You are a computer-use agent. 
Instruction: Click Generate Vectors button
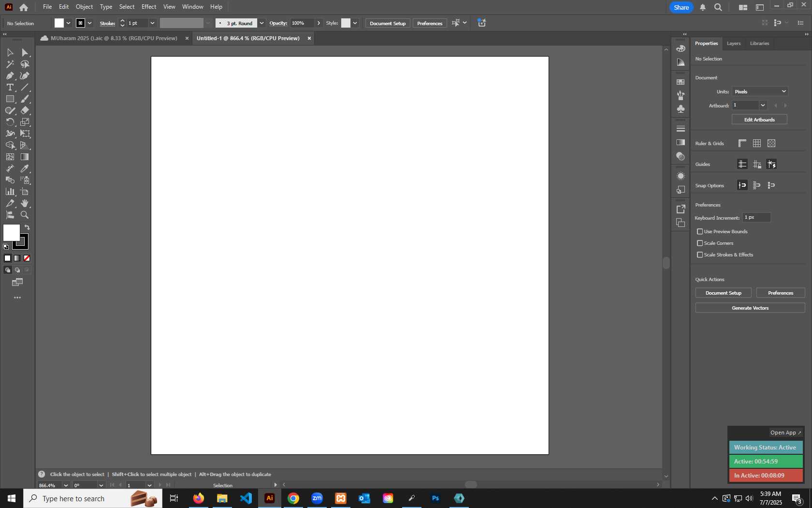[x=750, y=308]
